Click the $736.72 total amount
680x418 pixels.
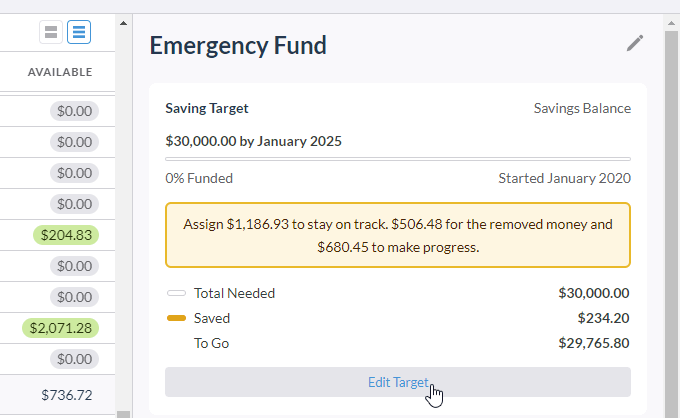point(67,395)
